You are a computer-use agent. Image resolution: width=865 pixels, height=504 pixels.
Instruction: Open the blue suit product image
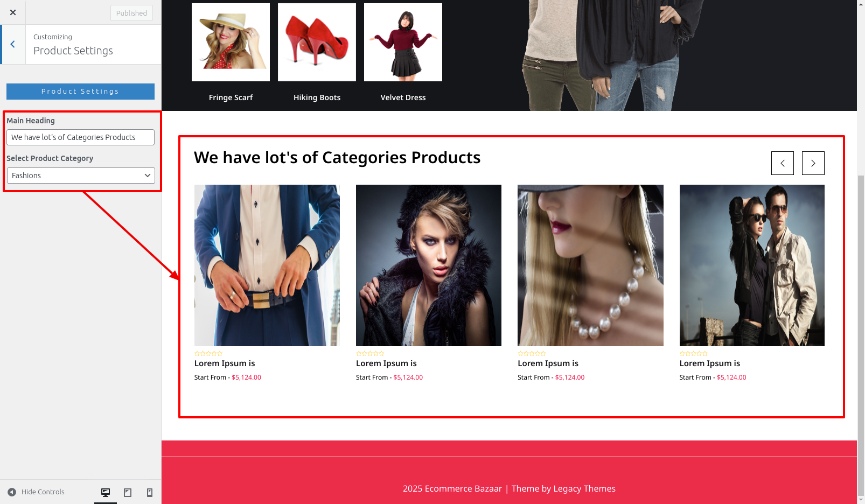click(267, 265)
